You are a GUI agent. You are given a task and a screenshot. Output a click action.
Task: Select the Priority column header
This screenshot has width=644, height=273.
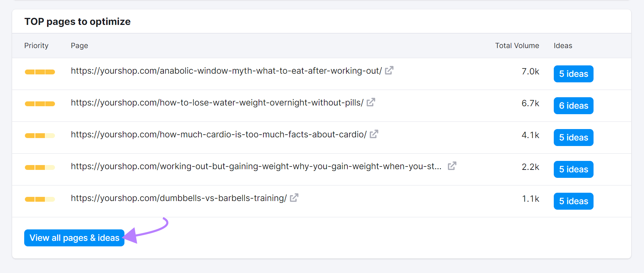click(36, 45)
